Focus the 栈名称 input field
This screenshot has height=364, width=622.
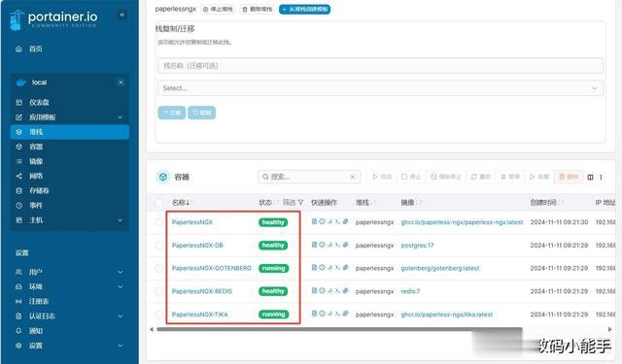[380, 66]
